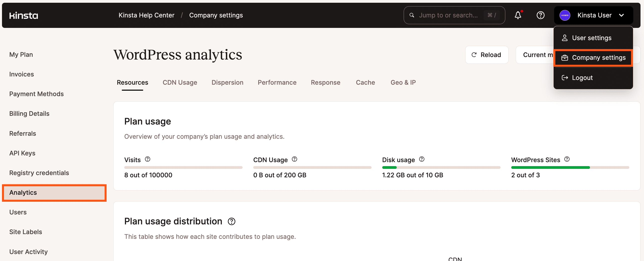The width and height of the screenshot is (644, 261).
Task: Click the Company settings breadcrumb
Action: click(216, 15)
